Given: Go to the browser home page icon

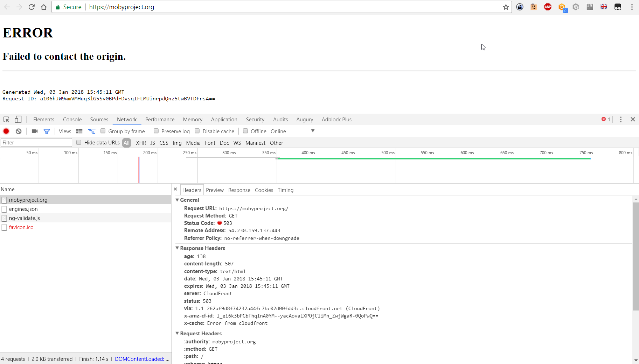Looking at the screenshot, I should pos(44,7).
